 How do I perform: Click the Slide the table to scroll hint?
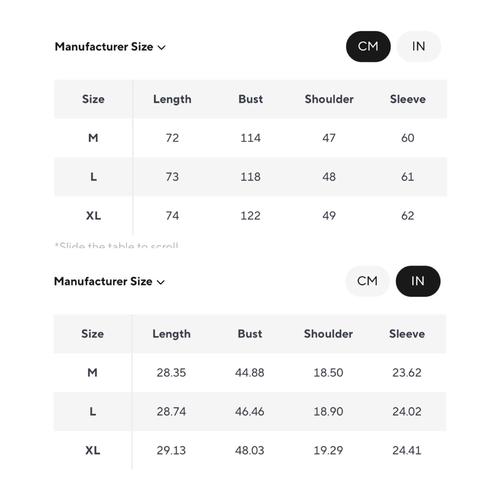click(x=117, y=245)
